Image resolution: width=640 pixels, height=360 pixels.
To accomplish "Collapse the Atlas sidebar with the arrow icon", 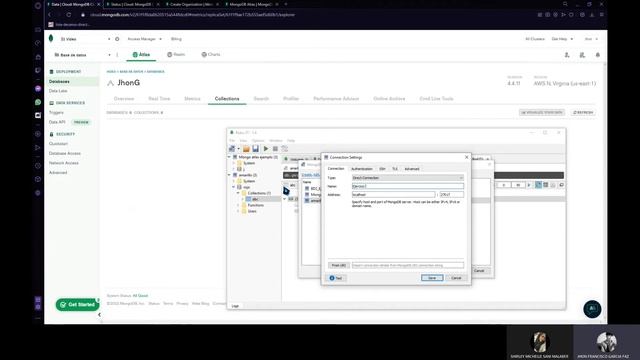I will click(x=99, y=315).
